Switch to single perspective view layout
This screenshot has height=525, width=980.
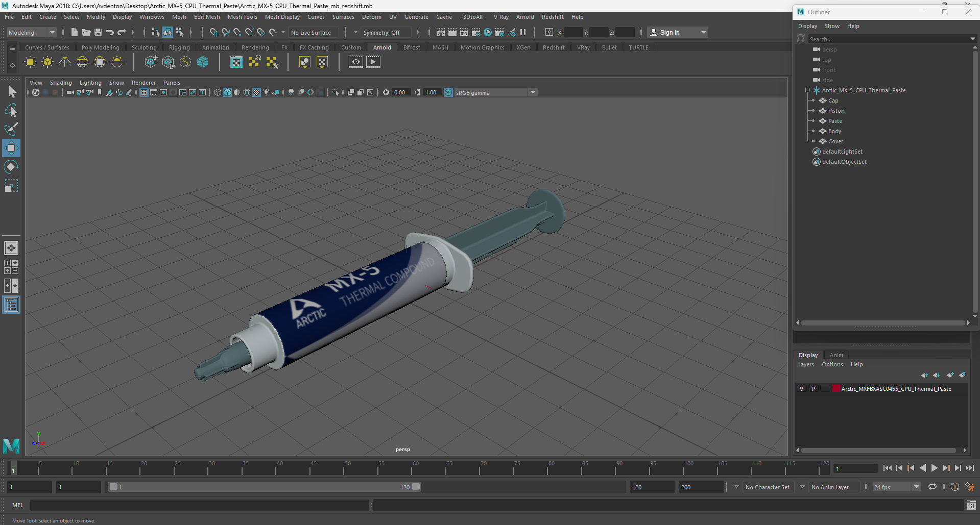pos(11,248)
